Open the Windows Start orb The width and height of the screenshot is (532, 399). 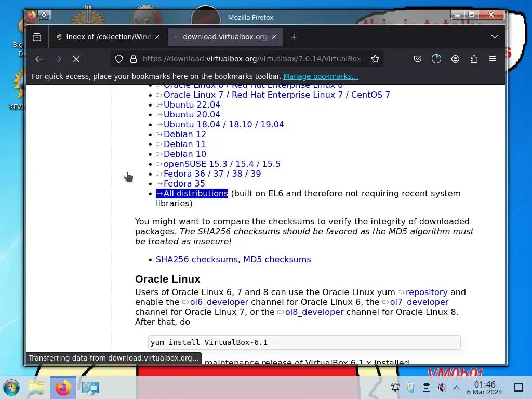coord(11,388)
